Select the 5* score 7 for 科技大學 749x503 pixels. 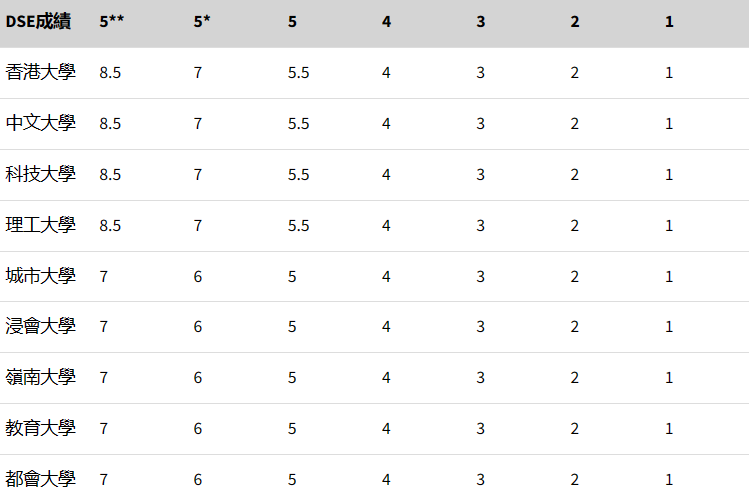[x=198, y=175]
